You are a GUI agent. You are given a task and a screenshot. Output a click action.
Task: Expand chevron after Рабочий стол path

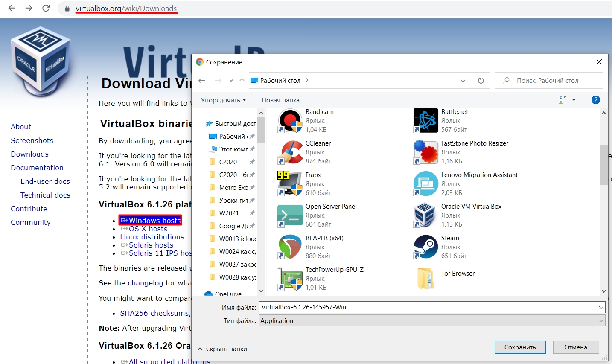[x=307, y=80]
